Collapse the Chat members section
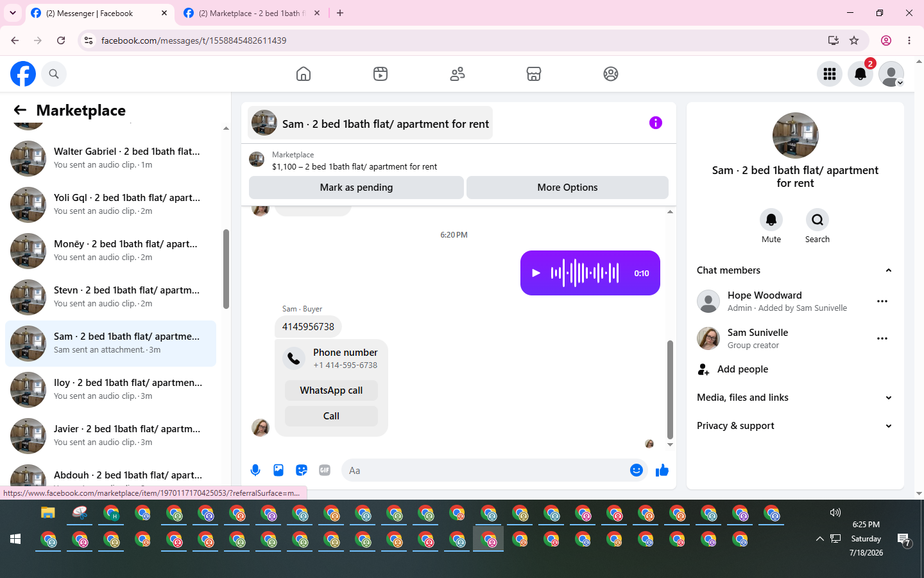The height and width of the screenshot is (578, 924). coord(795,270)
